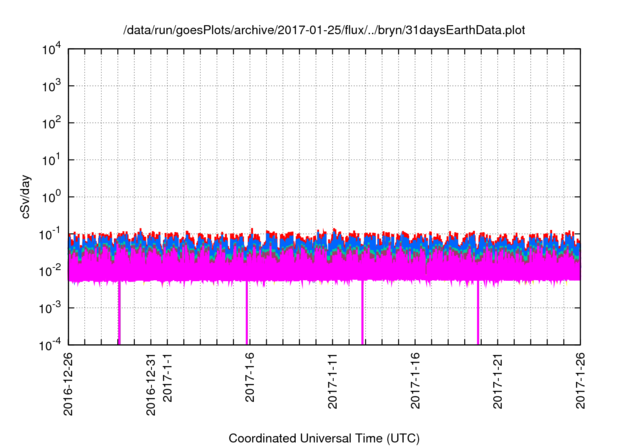
Task: Click the 2017-1-11 x-axis date label
Action: pyautogui.click(x=333, y=380)
